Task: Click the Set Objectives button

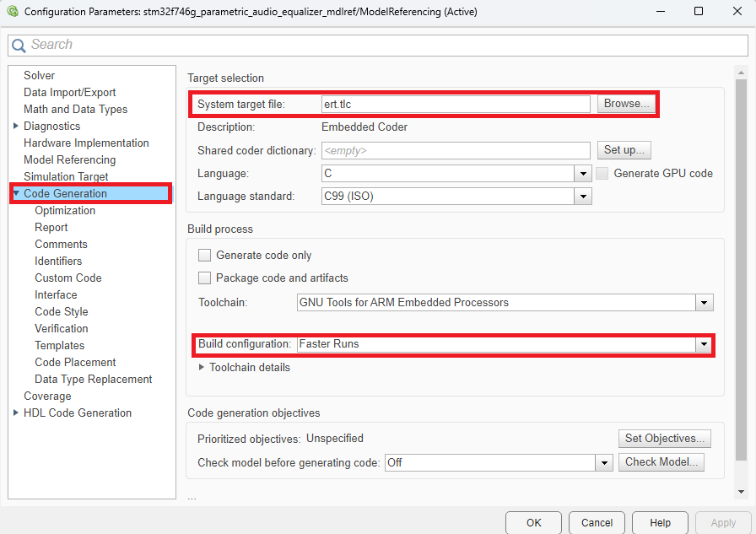Action: tap(664, 438)
